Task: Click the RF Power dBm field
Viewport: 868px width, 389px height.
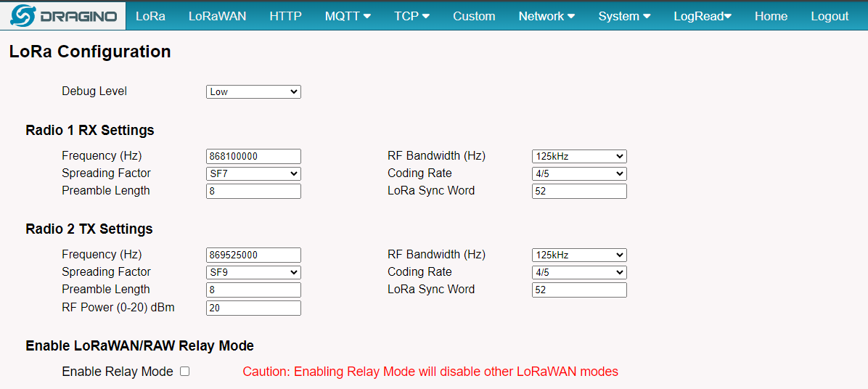Action: pyautogui.click(x=253, y=308)
